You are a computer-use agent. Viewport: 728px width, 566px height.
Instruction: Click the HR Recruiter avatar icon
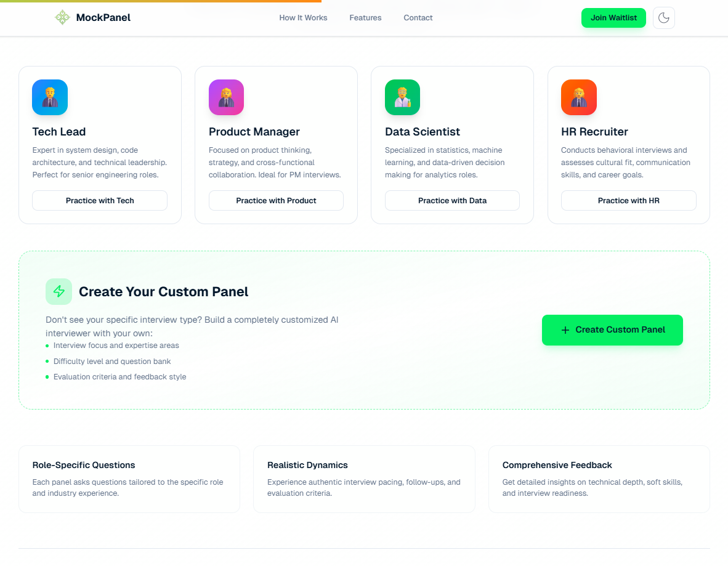coord(578,97)
